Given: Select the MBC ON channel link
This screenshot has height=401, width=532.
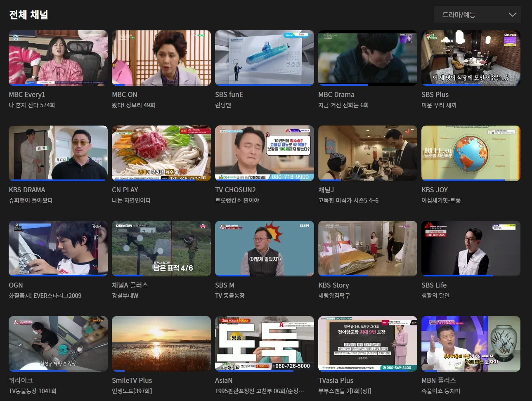Looking at the screenshot, I should (125, 94).
